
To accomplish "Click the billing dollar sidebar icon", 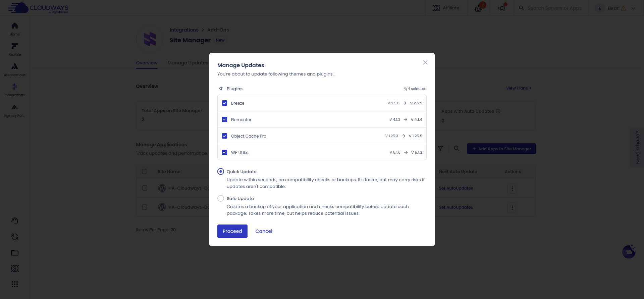I will [15, 268].
